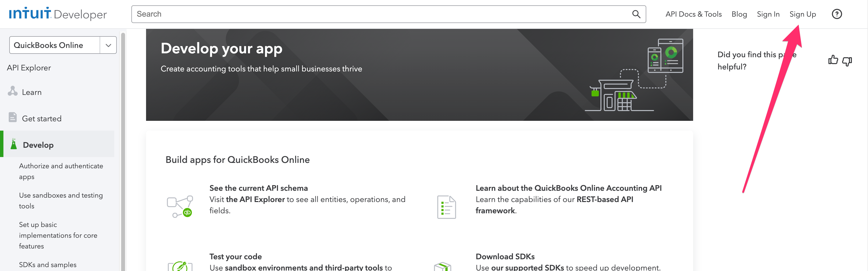The width and height of the screenshot is (868, 271).
Task: Go to the Blog page
Action: click(739, 14)
